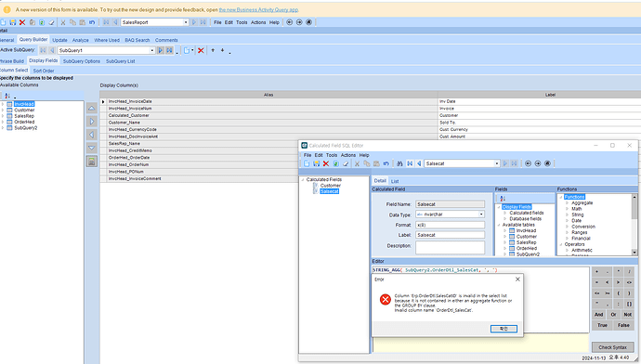Open the SalesReport query dropdown

point(186,22)
